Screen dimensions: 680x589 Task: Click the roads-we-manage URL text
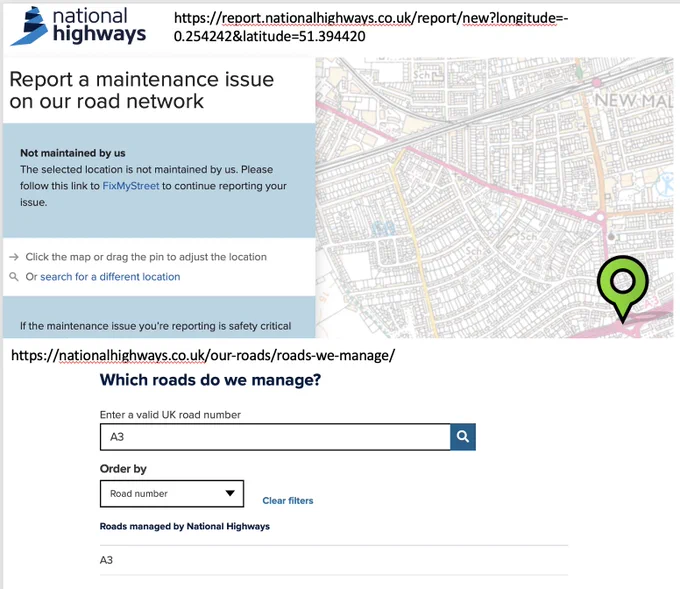[203, 355]
